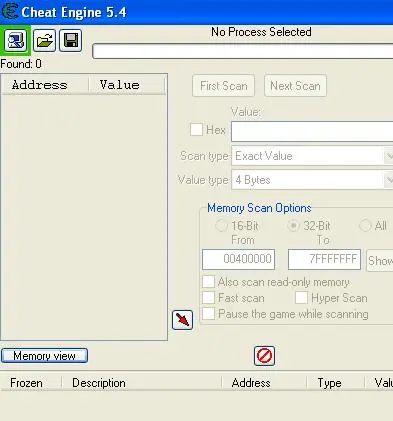Open the process list icon
Image resolution: width=393 pixels, height=421 pixels.
click(15, 40)
